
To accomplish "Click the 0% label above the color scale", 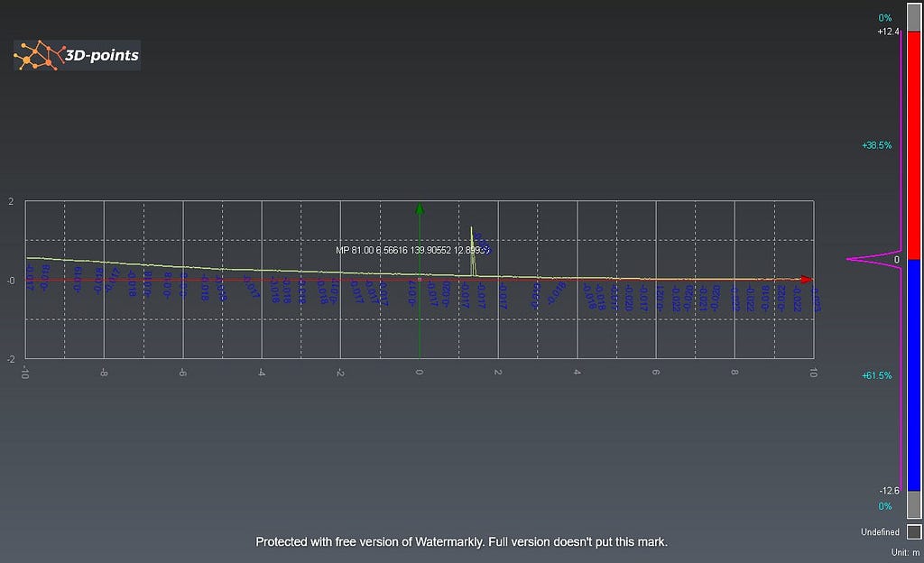I will [885, 18].
